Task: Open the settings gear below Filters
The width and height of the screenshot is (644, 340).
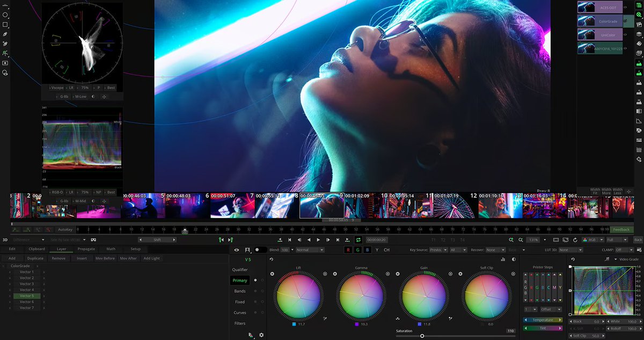Action: coord(261,335)
